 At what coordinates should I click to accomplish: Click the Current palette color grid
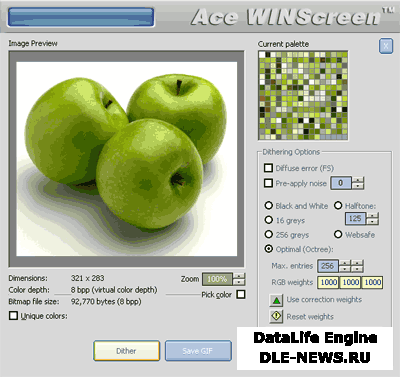point(303,95)
